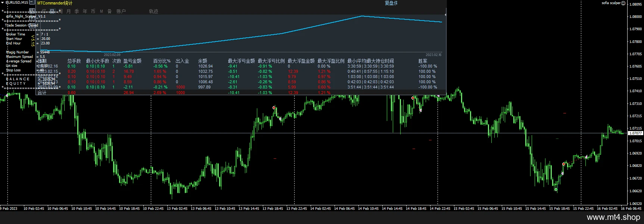Switch to the 周 weekly tab
The width and height of the screenshot is (644, 224).
pos(60,12)
